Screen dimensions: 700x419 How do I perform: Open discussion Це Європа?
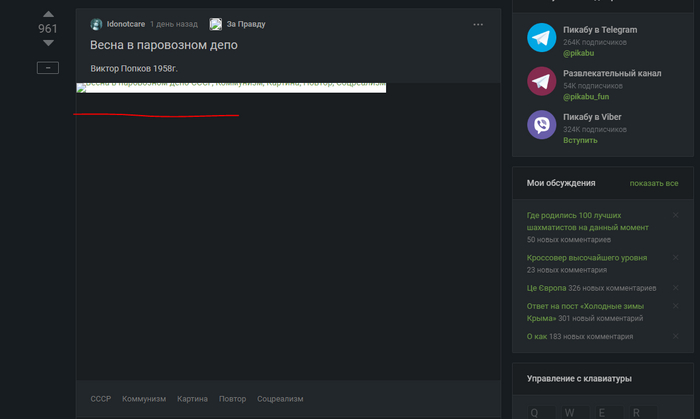coord(546,288)
